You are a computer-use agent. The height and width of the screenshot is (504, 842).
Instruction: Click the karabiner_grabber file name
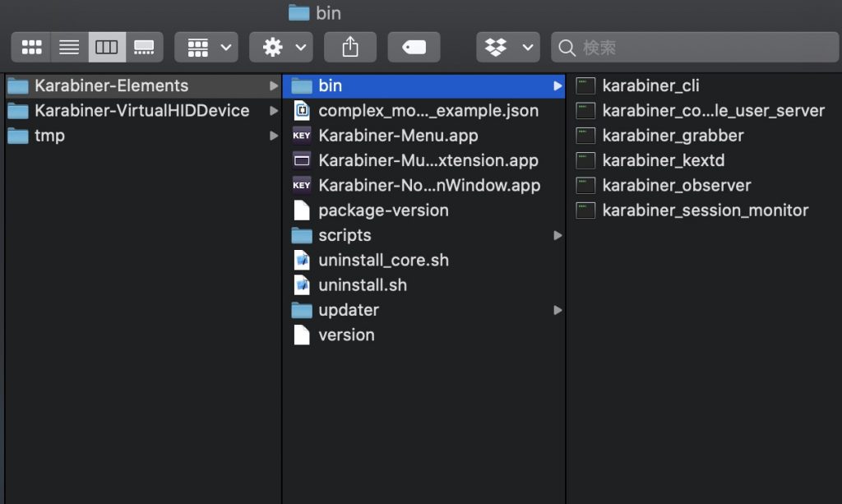673,136
